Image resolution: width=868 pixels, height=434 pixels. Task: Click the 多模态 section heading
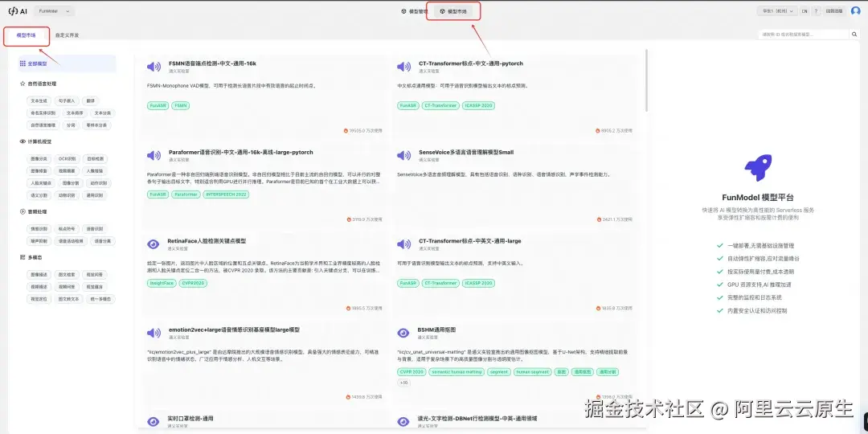coord(35,257)
